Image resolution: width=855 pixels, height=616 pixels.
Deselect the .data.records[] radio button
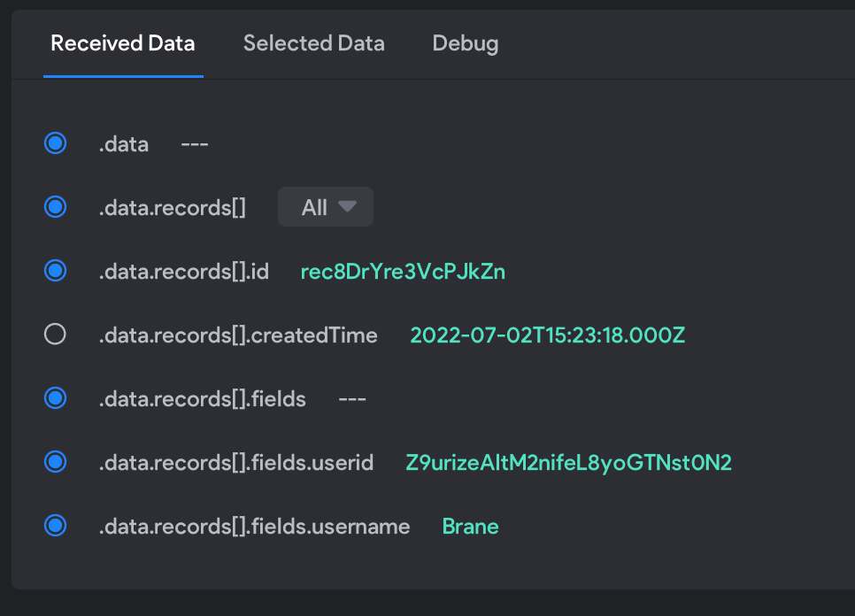tap(55, 207)
